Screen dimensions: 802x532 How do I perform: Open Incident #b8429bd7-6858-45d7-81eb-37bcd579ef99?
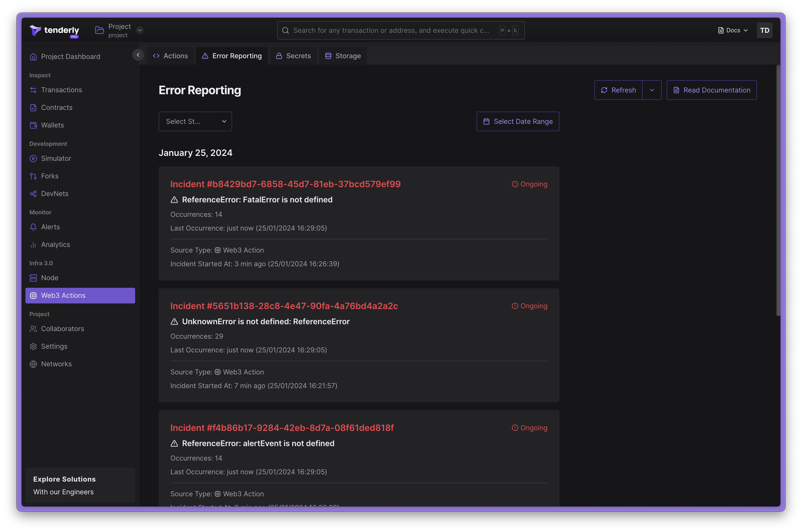click(x=285, y=184)
